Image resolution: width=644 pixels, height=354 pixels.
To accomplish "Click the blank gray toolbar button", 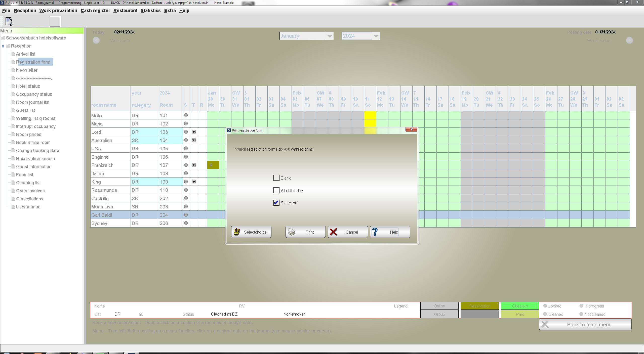I will point(55,21).
